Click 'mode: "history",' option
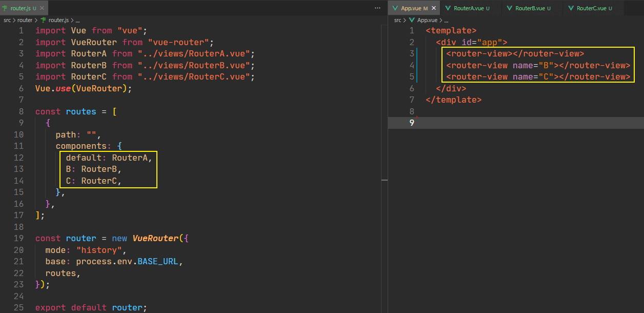 (86, 250)
